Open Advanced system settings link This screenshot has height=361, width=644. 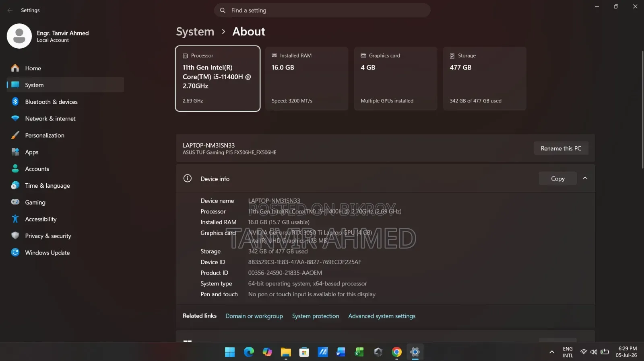point(382,316)
